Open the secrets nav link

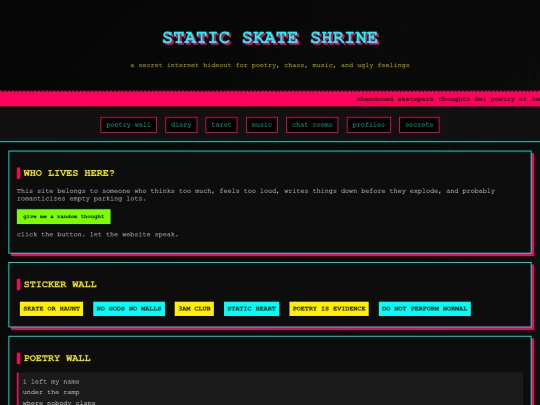(x=419, y=125)
